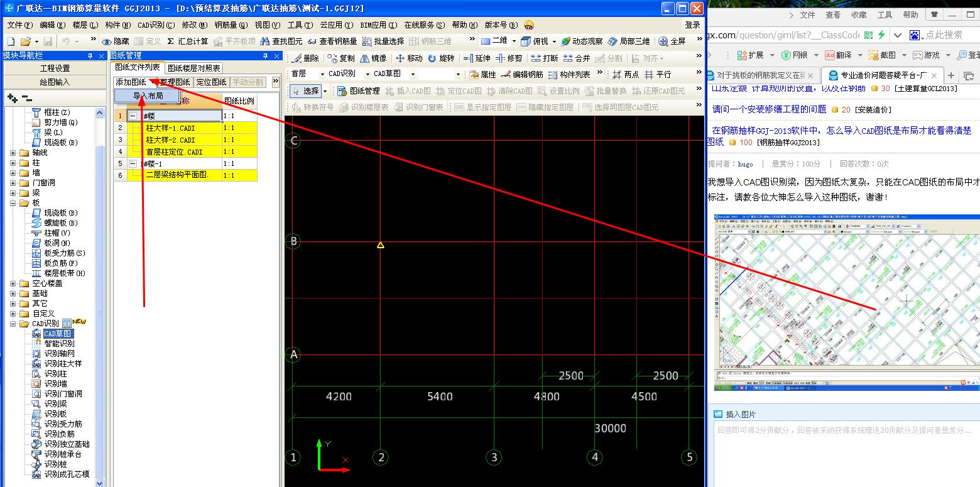Click 批量选择 batch select tool
The height and width of the screenshot is (487, 980).
383,41
